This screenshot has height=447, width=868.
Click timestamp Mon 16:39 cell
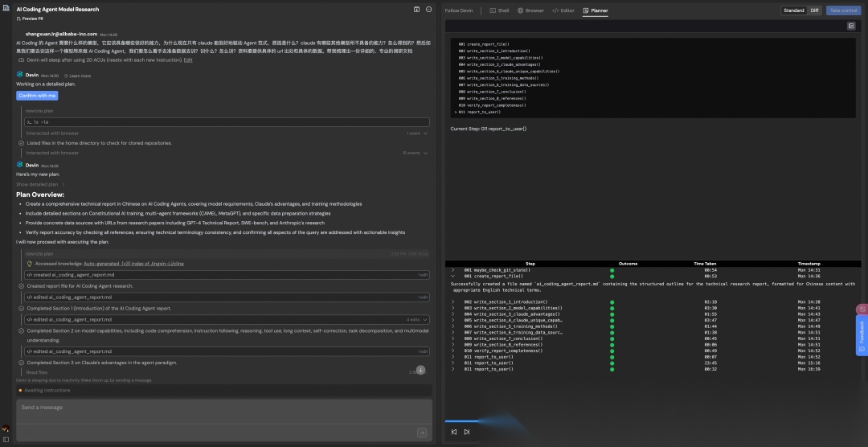coord(809,369)
